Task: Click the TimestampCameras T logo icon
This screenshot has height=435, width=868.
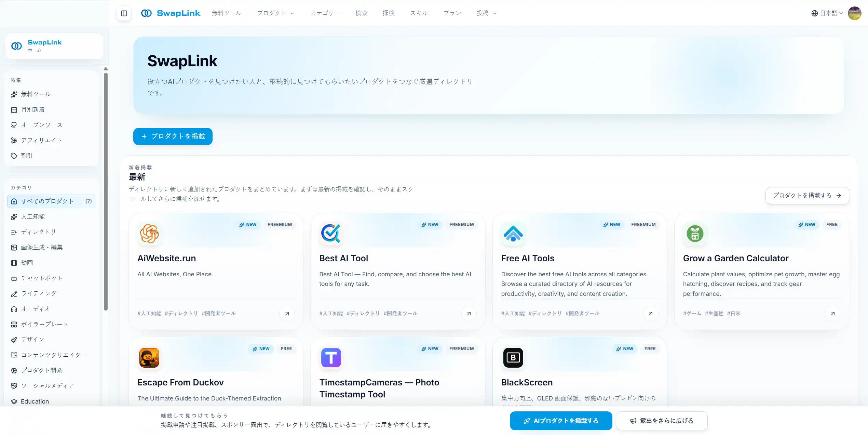Action: pos(331,358)
